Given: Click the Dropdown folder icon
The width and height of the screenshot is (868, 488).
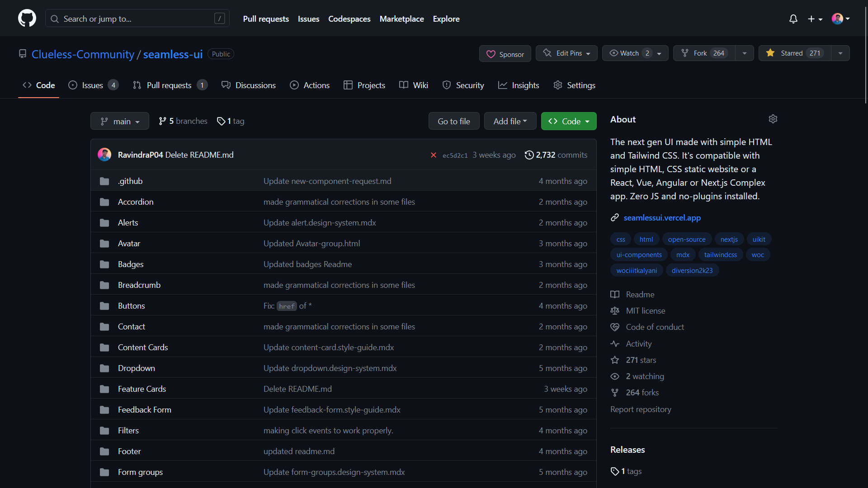Looking at the screenshot, I should click(x=104, y=368).
